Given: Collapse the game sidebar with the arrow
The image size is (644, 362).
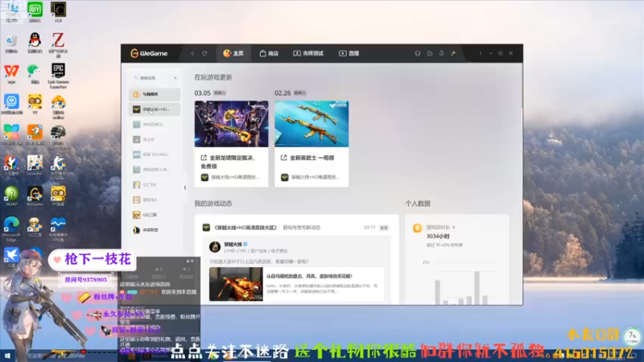Looking at the screenshot, I should click(185, 187).
